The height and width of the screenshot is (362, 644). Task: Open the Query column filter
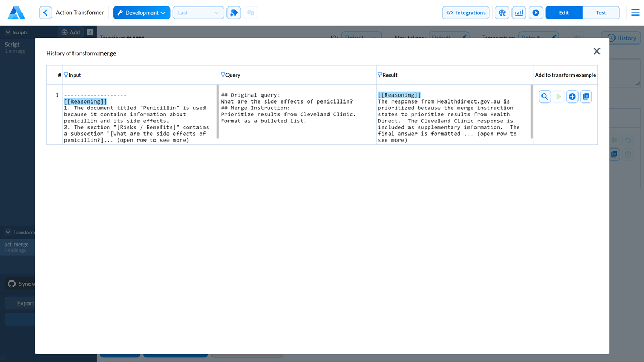click(223, 75)
